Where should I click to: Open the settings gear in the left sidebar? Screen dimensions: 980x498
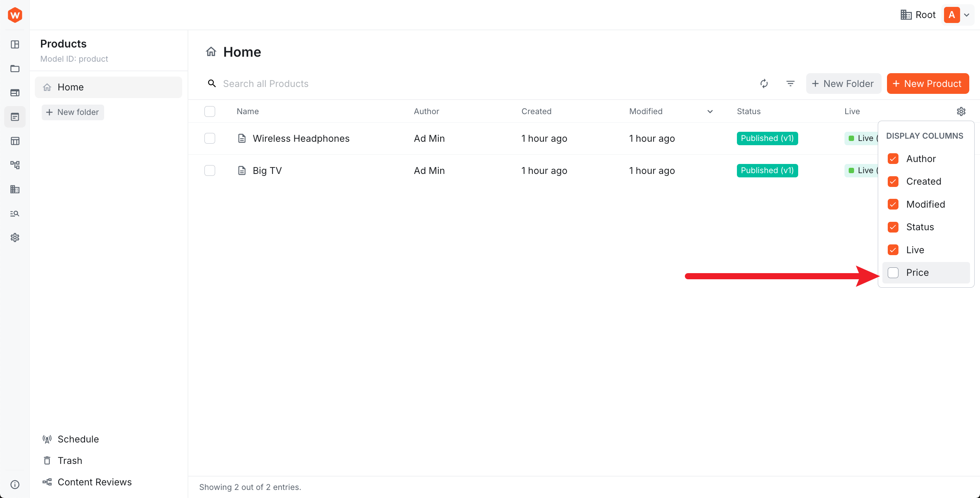click(15, 238)
